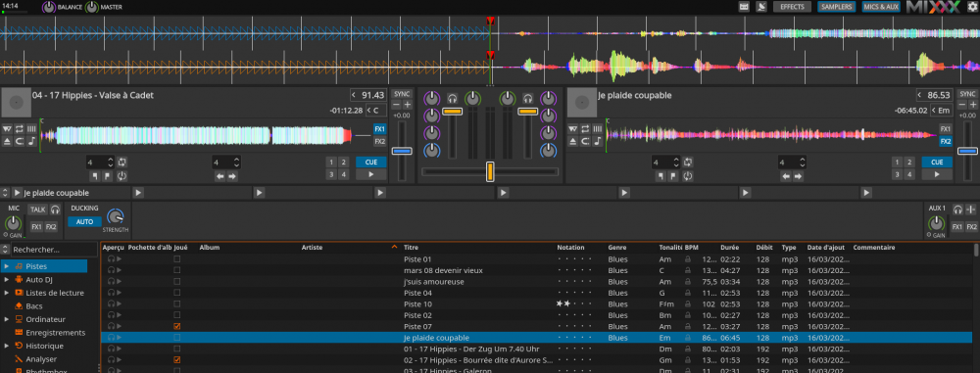
Task: Open Mixxx settings gear icon
Action: coord(972,7)
